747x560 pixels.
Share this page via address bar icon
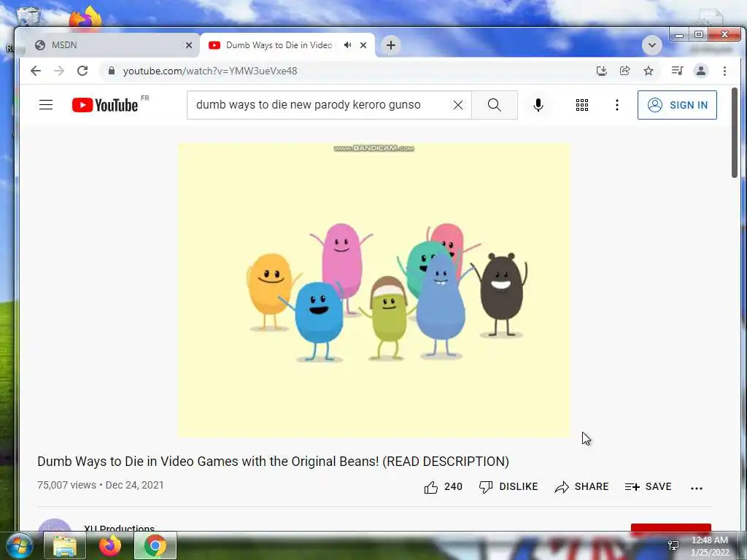pyautogui.click(x=624, y=71)
